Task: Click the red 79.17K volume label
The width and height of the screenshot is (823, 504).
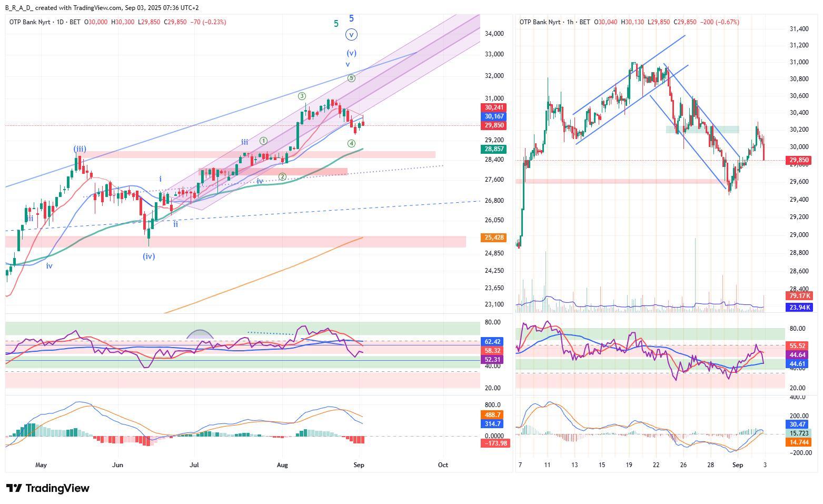Action: [799, 296]
